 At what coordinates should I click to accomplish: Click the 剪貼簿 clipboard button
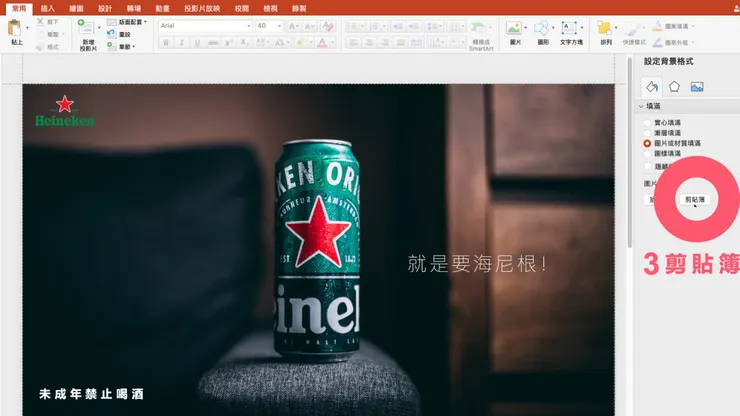695,200
